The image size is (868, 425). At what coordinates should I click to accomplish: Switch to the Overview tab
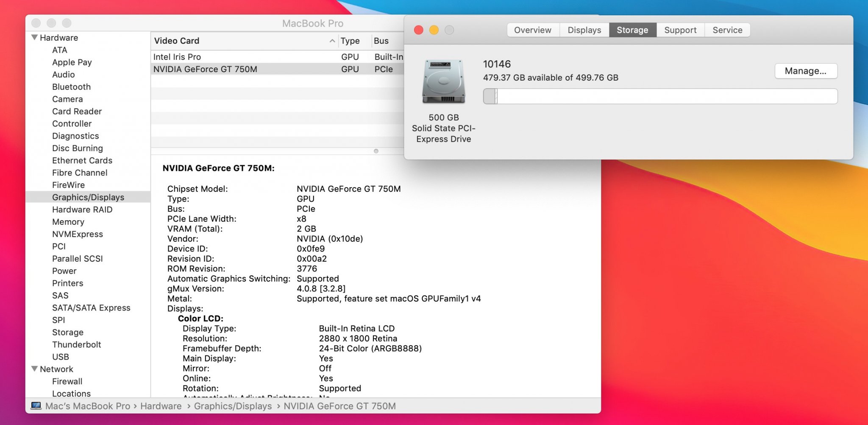[533, 30]
